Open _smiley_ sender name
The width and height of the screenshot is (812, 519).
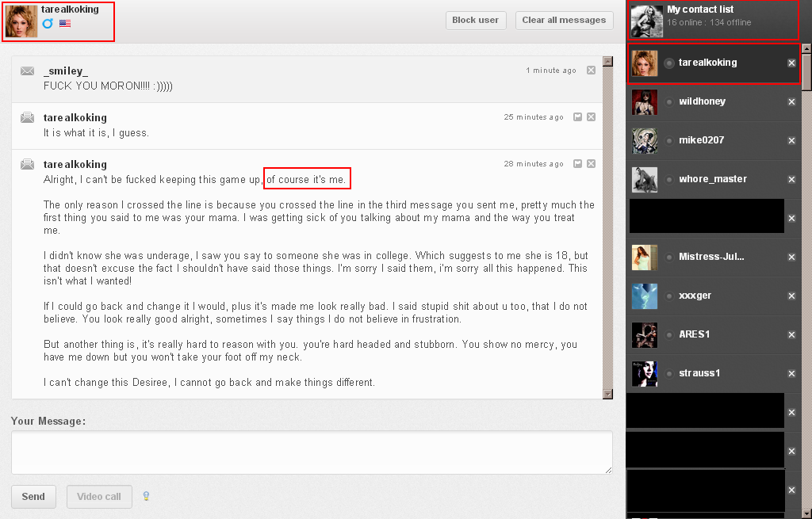66,71
